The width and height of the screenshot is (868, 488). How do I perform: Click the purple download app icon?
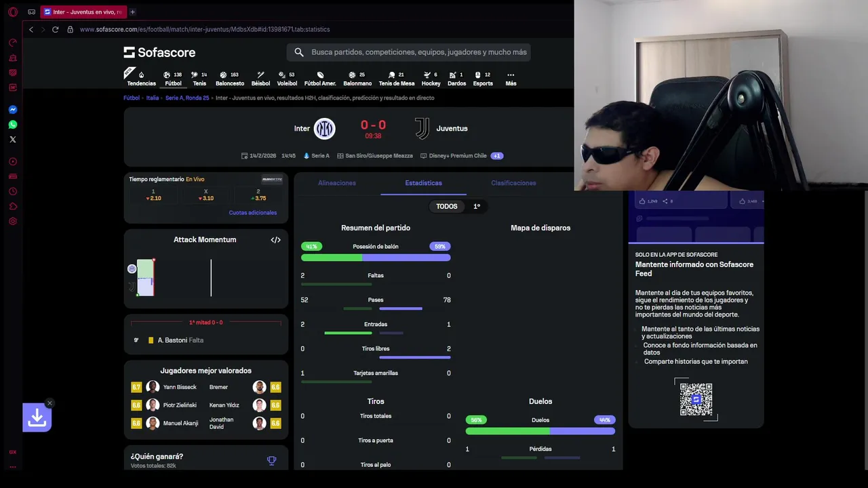[37, 418]
